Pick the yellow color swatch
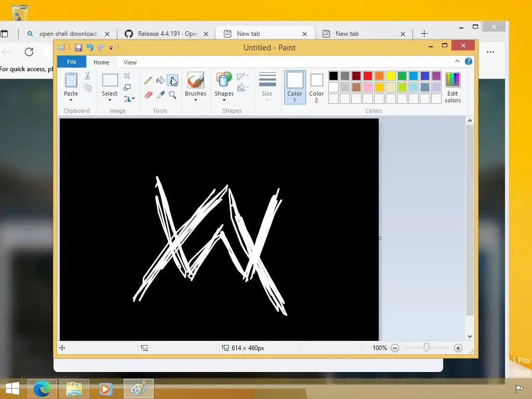This screenshot has width=532, height=399. coord(391,76)
